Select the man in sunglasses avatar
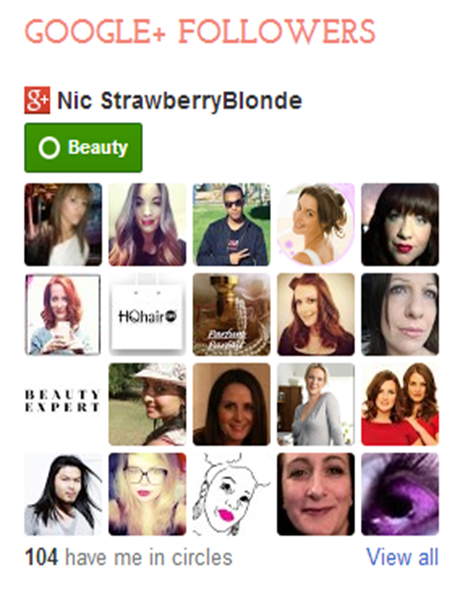 (231, 225)
